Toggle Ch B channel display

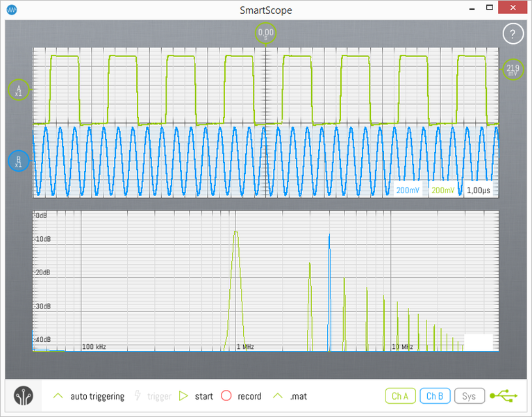coord(435,396)
